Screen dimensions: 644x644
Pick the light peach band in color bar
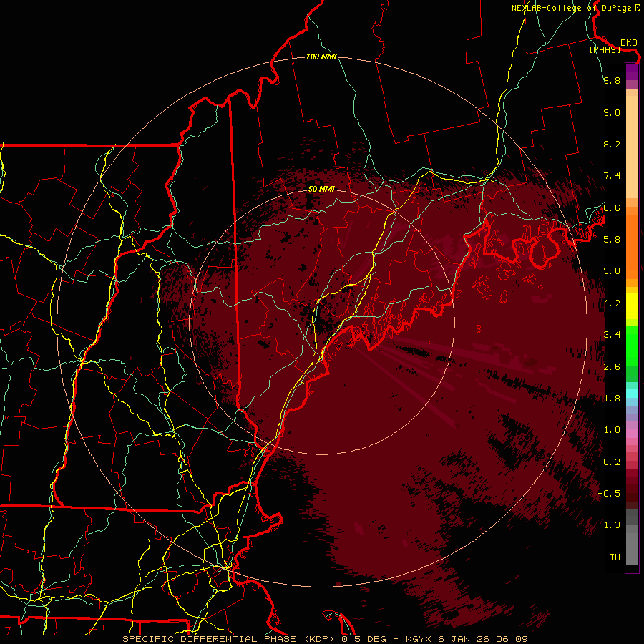tap(632, 147)
